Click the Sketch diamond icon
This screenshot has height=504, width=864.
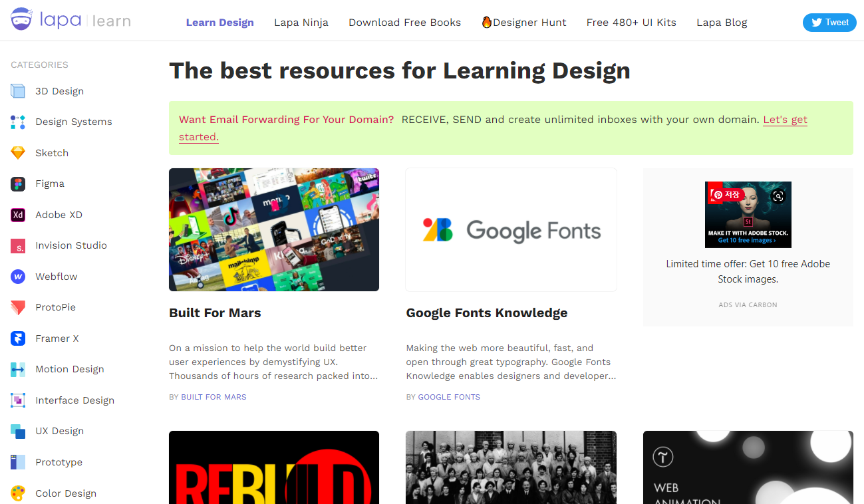[18, 153]
